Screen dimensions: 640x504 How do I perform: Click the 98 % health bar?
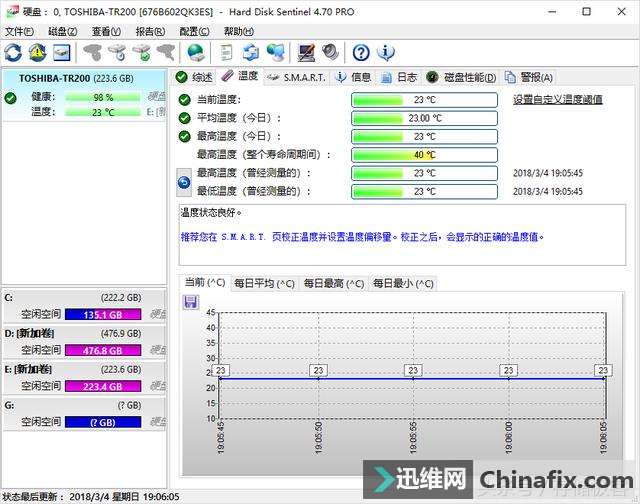point(102,98)
